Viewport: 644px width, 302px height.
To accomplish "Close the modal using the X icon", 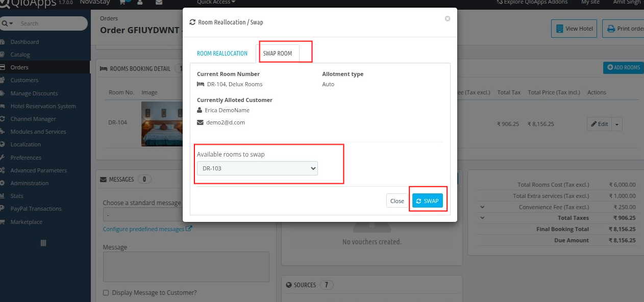I will pyautogui.click(x=448, y=19).
